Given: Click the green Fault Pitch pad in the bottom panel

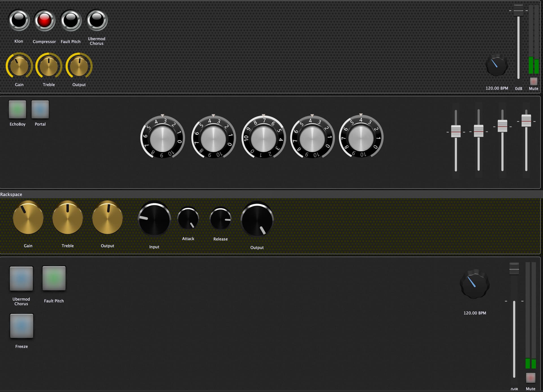Looking at the screenshot, I should tap(54, 278).
